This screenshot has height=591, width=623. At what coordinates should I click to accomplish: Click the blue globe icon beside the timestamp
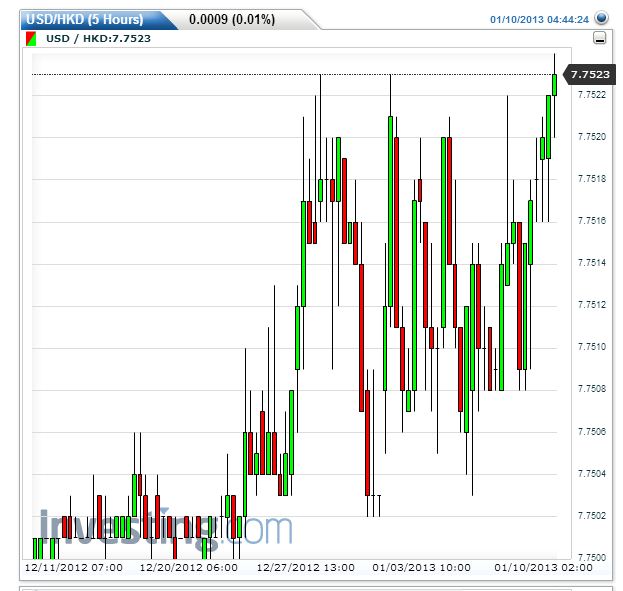click(601, 18)
